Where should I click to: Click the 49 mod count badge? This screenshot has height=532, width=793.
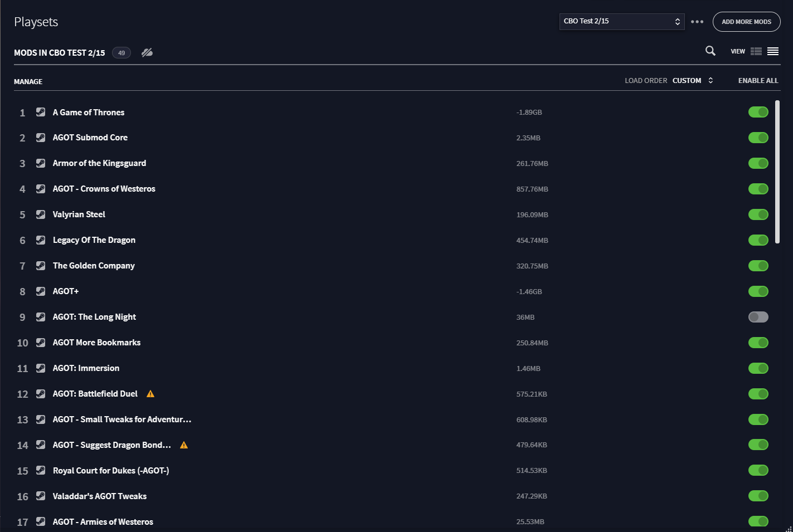[x=121, y=53]
